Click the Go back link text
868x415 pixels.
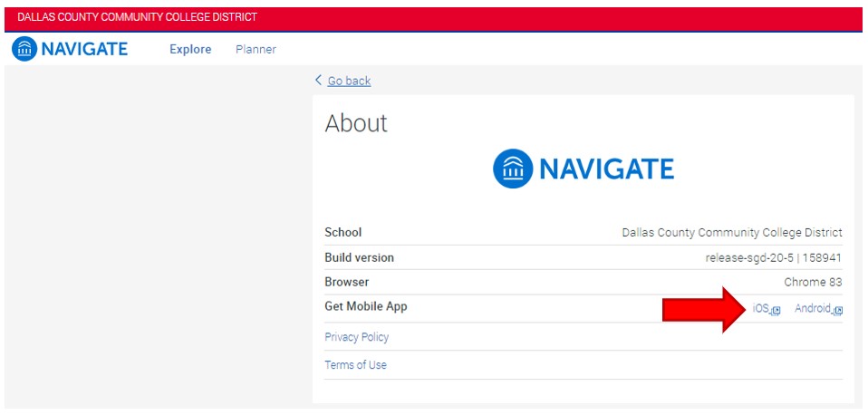[x=349, y=82]
